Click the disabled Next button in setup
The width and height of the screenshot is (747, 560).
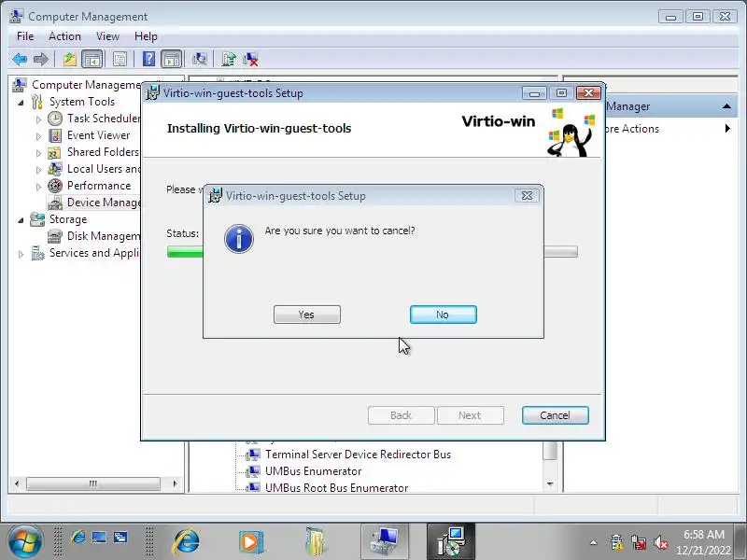click(x=471, y=415)
